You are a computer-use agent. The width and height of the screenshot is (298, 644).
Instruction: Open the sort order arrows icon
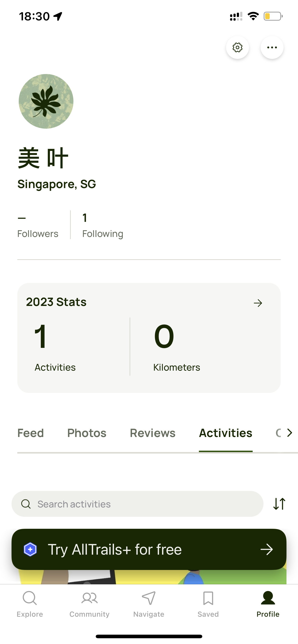click(x=279, y=504)
